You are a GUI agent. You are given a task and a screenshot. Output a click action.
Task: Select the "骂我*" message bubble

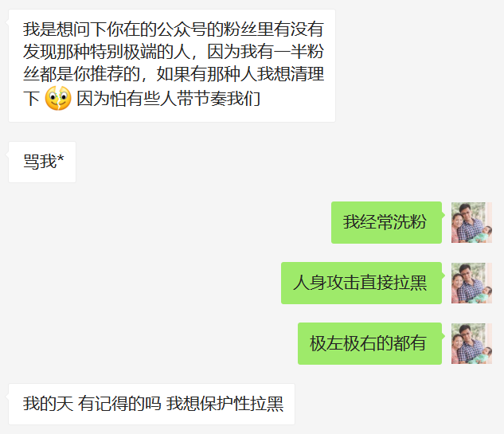tap(42, 162)
